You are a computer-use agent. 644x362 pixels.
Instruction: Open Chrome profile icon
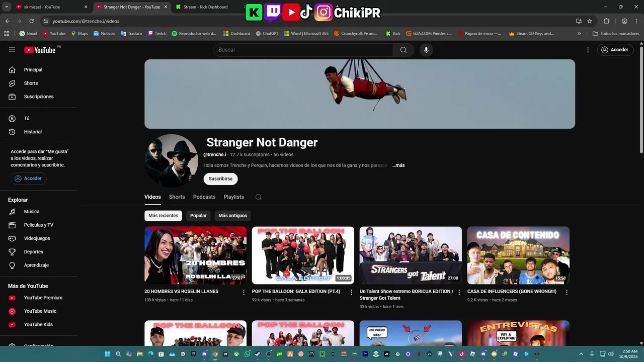[x=624, y=21]
